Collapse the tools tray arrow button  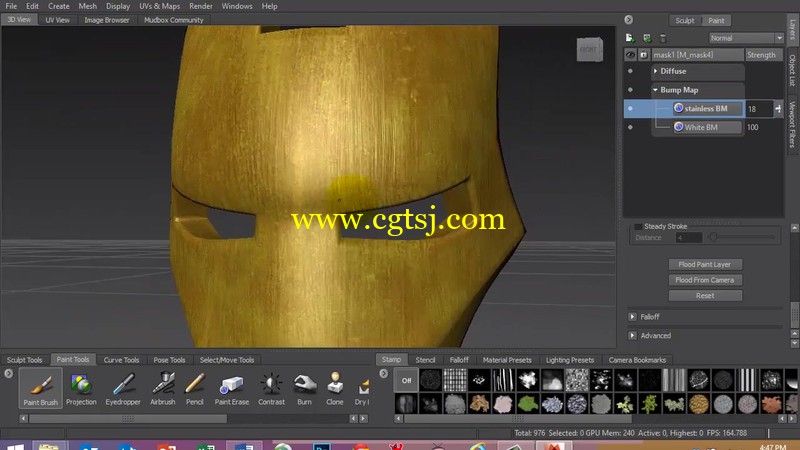[x=9, y=373]
